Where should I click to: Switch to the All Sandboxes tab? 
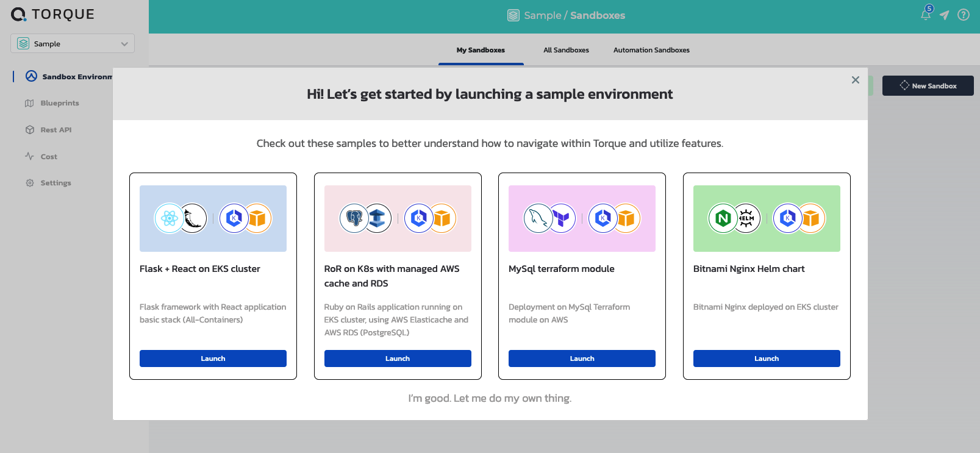(x=566, y=50)
